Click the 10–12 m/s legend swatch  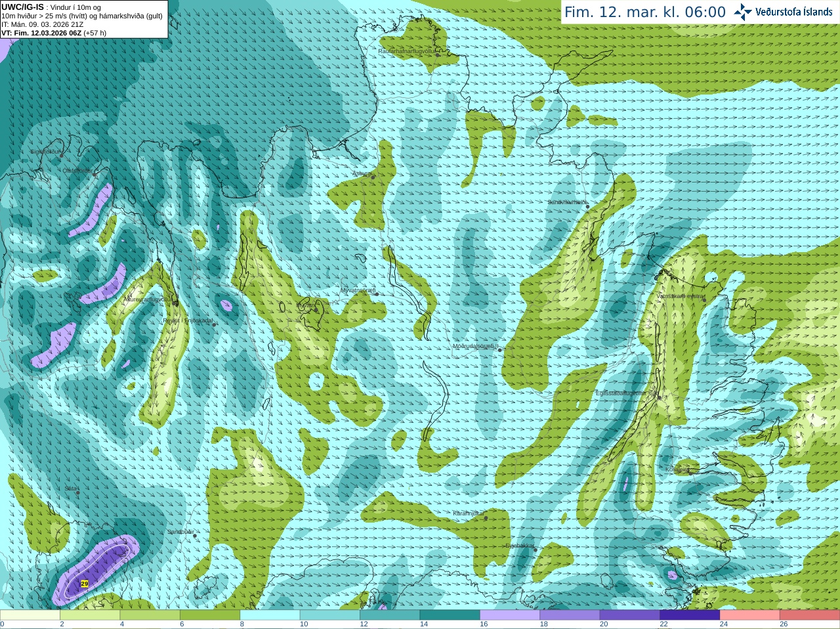tap(329, 615)
